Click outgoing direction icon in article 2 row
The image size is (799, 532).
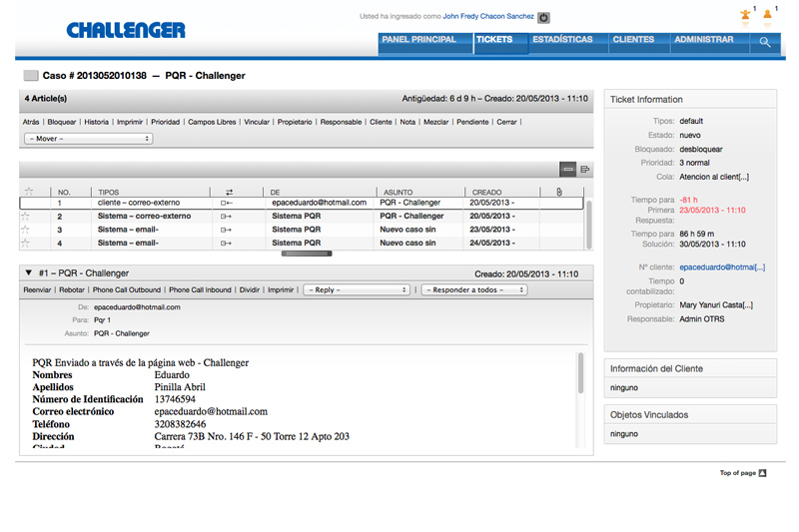pos(226,217)
